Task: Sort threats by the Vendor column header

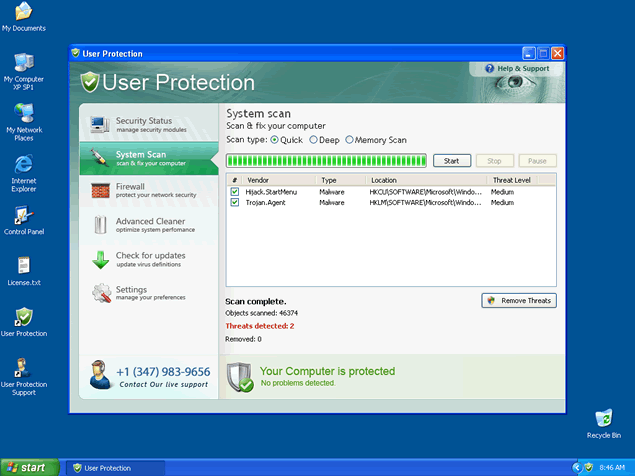Action: pos(258,180)
